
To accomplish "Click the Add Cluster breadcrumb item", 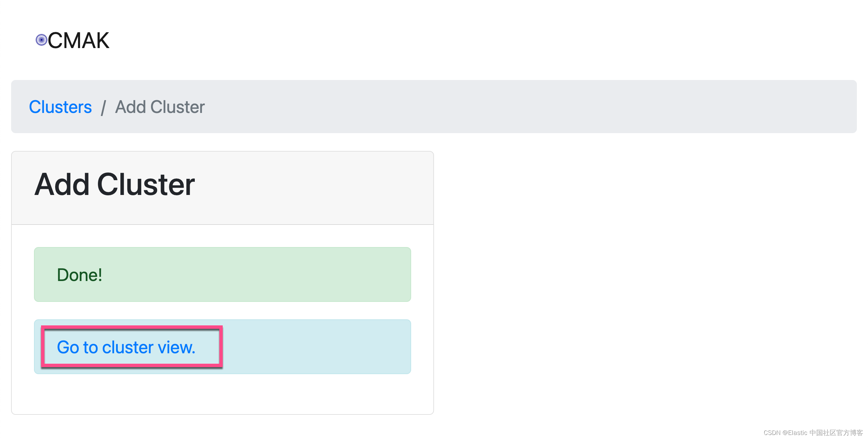I will (x=160, y=107).
